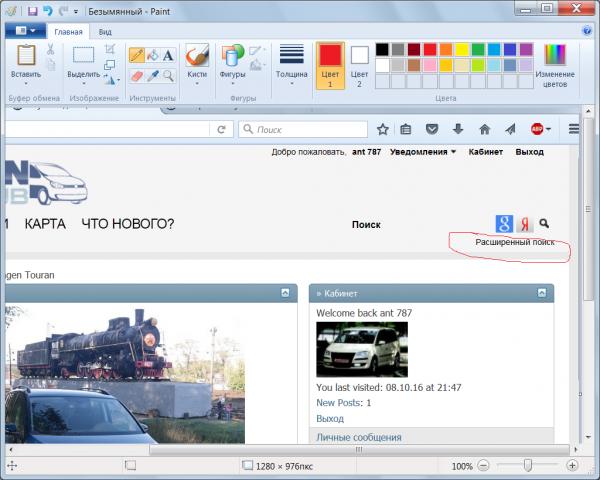Open the rotate or flip dropdown

click(111, 80)
